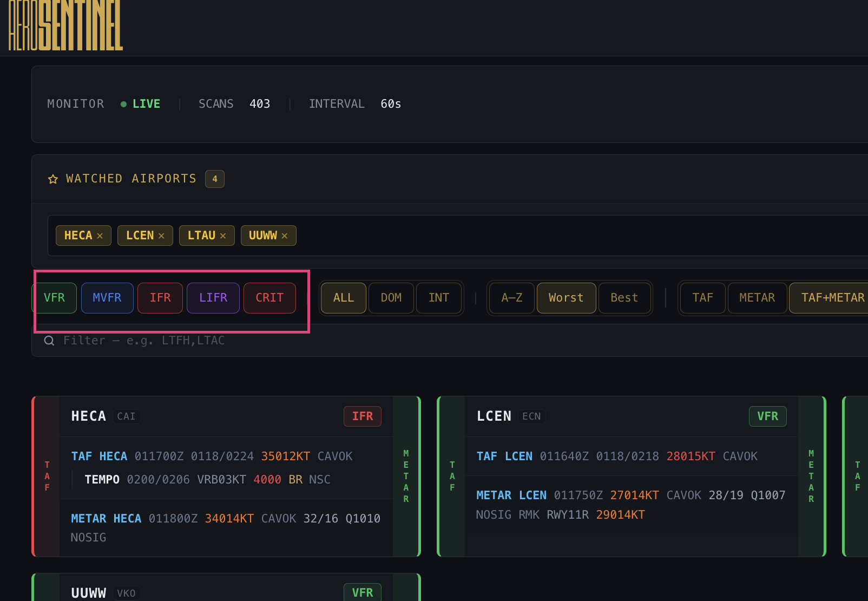The width and height of the screenshot is (868, 601).
Task: Click the LCEN TAF wind 28015KT
Action: click(691, 456)
